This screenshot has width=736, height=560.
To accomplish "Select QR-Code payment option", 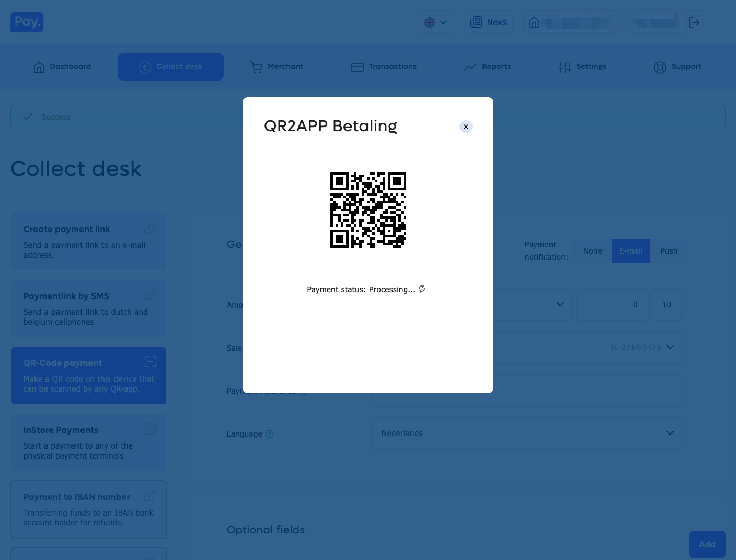I will coord(89,375).
